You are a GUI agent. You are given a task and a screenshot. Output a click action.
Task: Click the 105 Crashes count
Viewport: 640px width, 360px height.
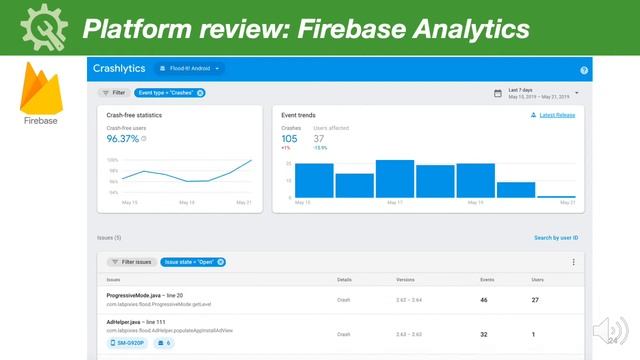pos(289,139)
